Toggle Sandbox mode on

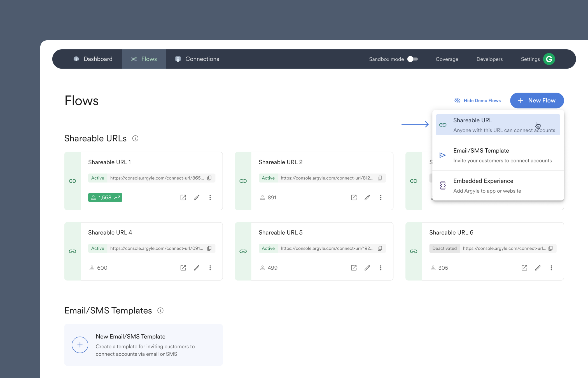[412, 59]
